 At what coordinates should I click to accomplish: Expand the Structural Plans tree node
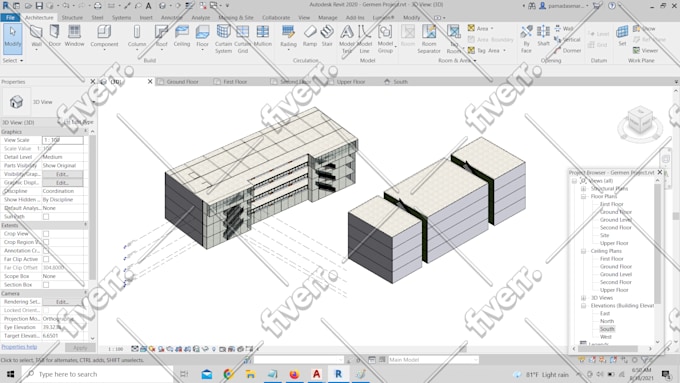click(583, 189)
